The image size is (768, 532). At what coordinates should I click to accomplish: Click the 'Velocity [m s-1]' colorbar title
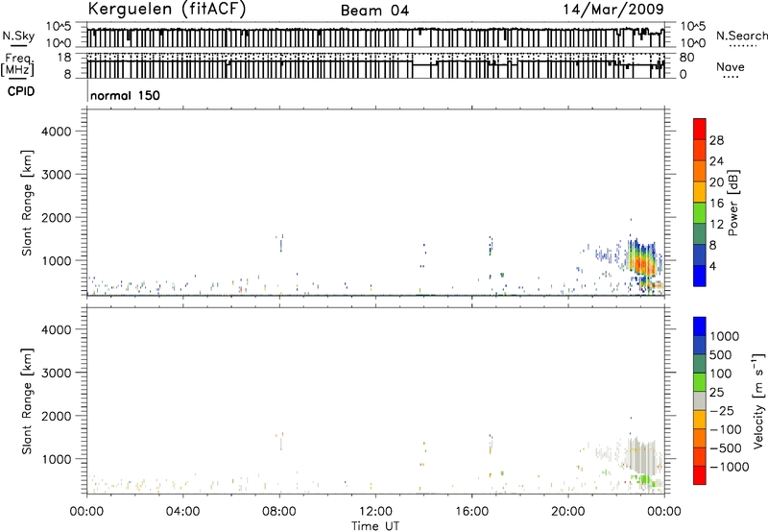point(758,400)
